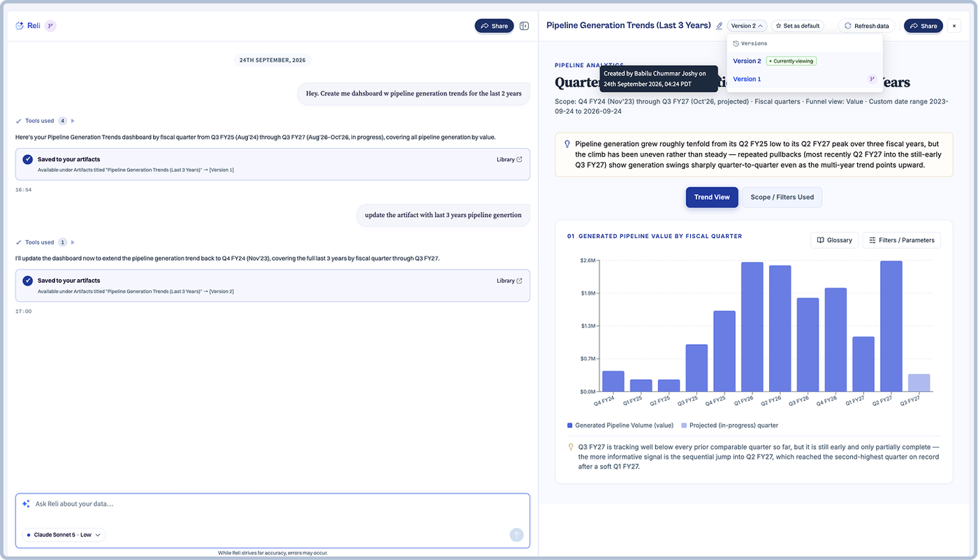Toggle the side panel layout icon
The image size is (978, 560).
[524, 26]
